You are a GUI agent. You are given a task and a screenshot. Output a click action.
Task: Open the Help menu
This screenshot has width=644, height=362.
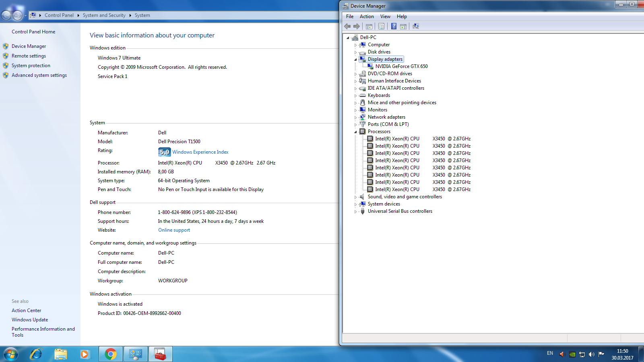pyautogui.click(x=402, y=16)
